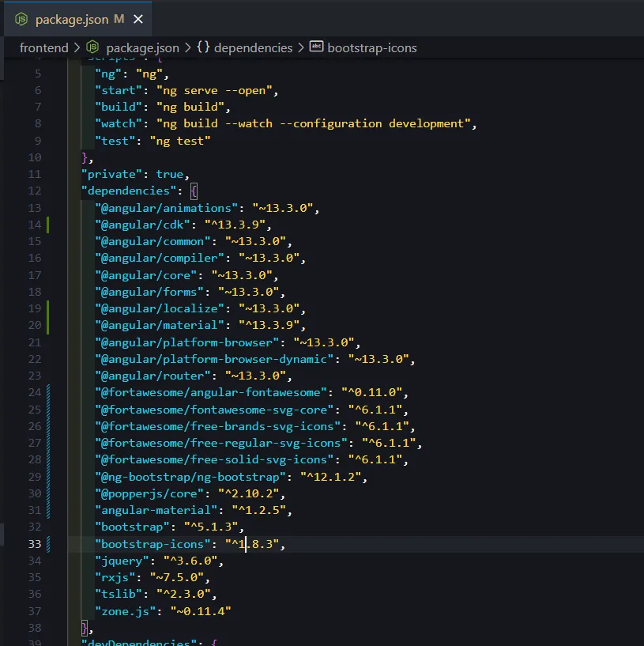Click the "test" script key
The height and width of the screenshot is (646, 644).
(x=115, y=141)
